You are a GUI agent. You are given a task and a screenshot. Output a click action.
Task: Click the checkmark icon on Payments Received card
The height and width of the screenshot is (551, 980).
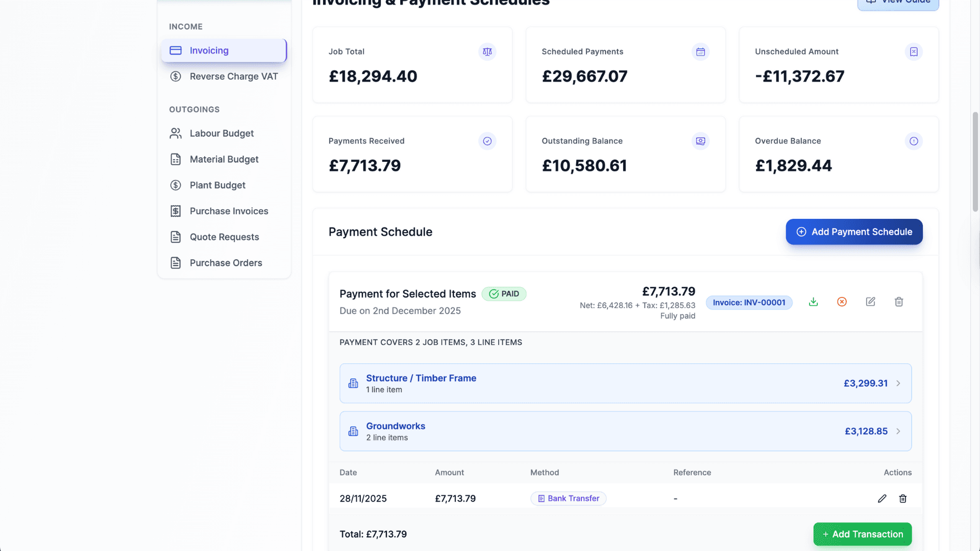click(x=487, y=141)
